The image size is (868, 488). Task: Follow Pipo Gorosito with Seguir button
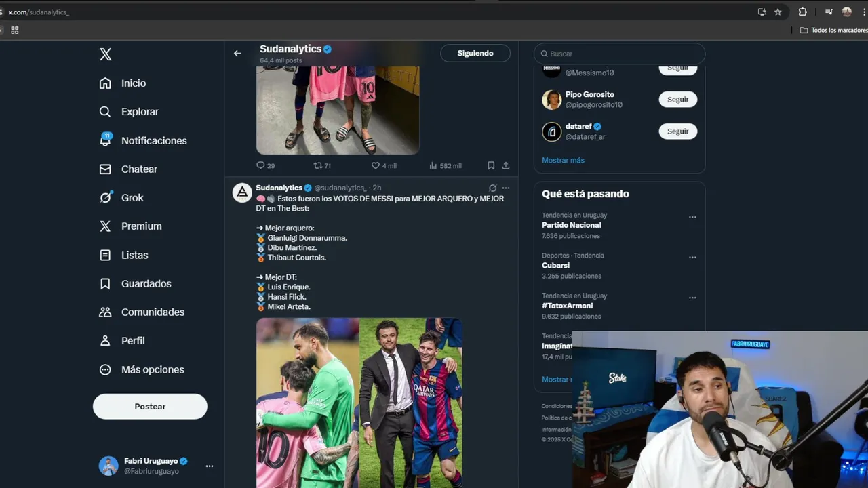[x=678, y=99]
